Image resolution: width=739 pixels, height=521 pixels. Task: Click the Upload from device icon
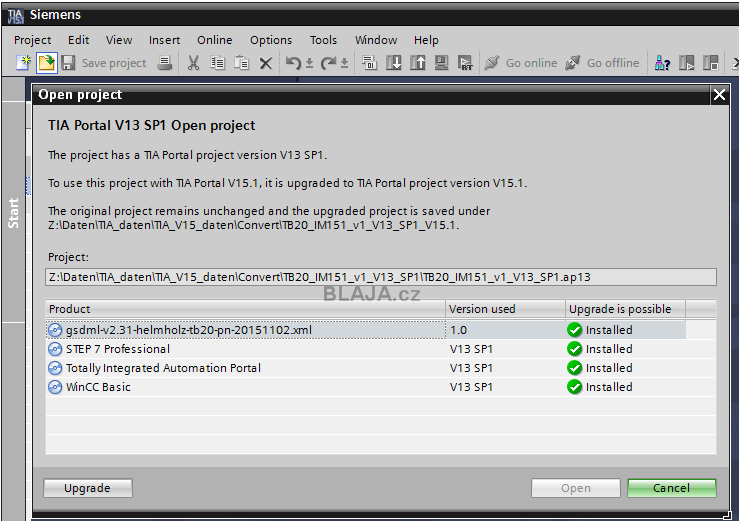coord(418,63)
